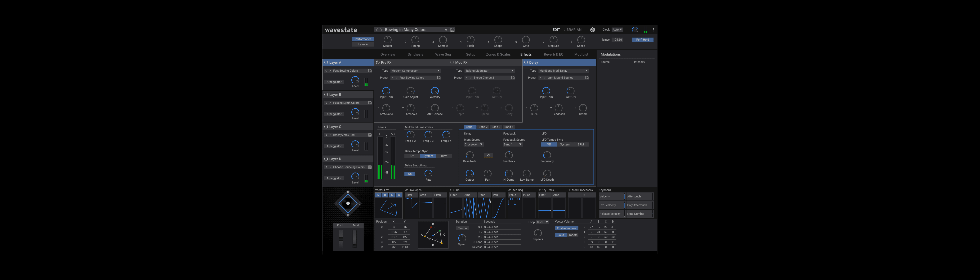Toggle the Layer A power icon
The image size is (980, 280).
[x=326, y=62]
